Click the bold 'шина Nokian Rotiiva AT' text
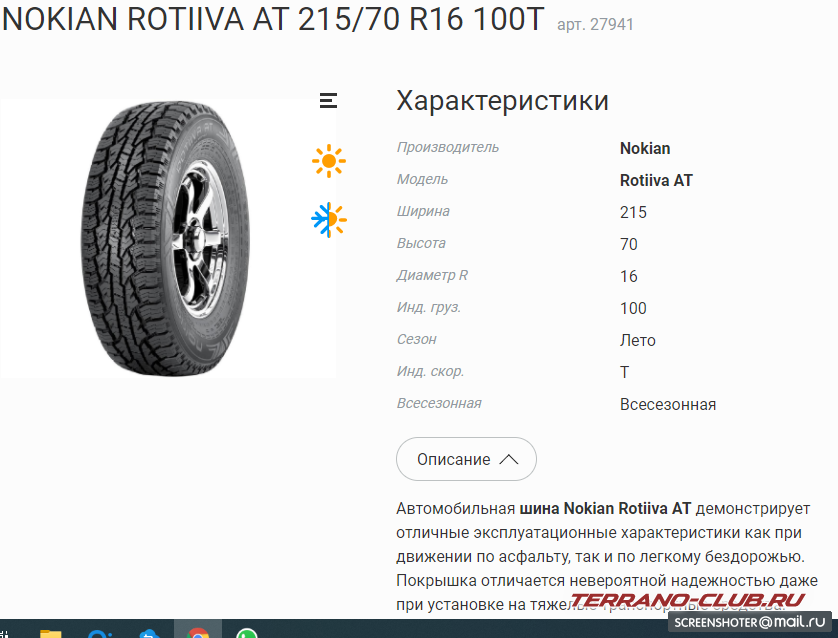 [x=605, y=508]
